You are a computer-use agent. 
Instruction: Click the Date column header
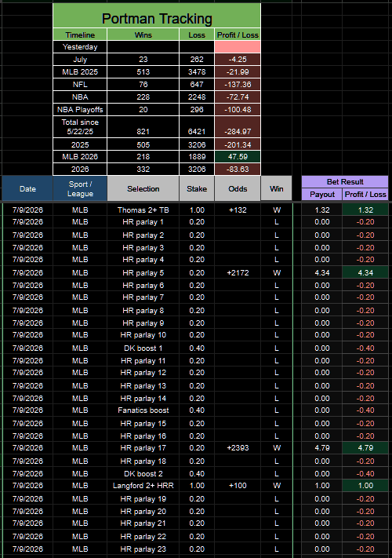tap(27, 188)
